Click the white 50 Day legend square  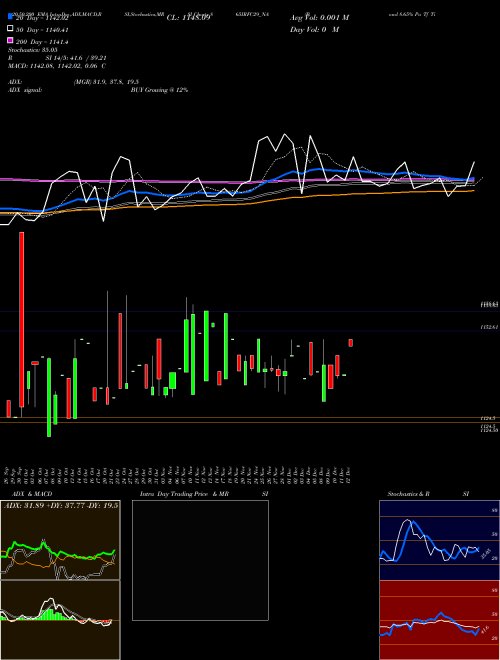[10, 29]
